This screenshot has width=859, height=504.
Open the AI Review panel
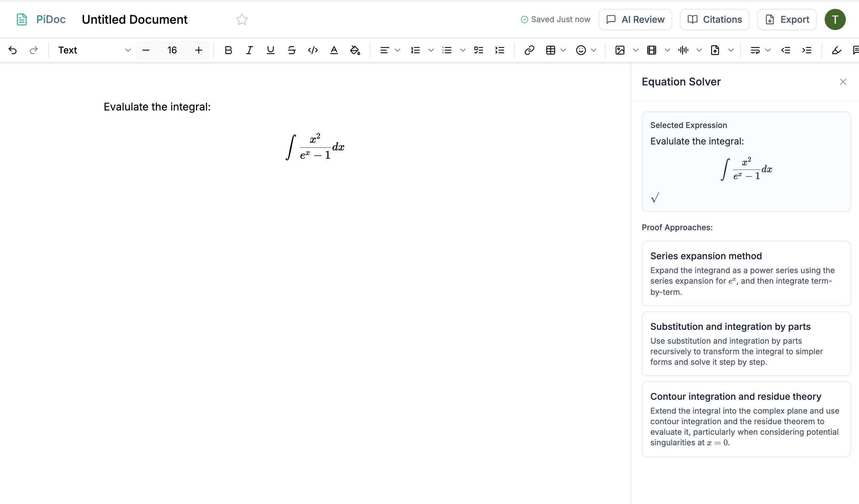pos(635,19)
